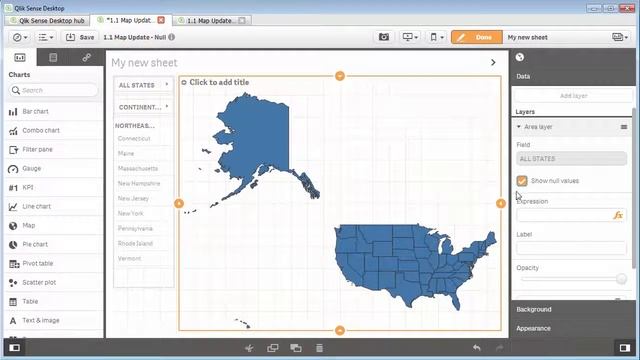
Task: Paste object icon in bottom bar
Action: point(296,348)
